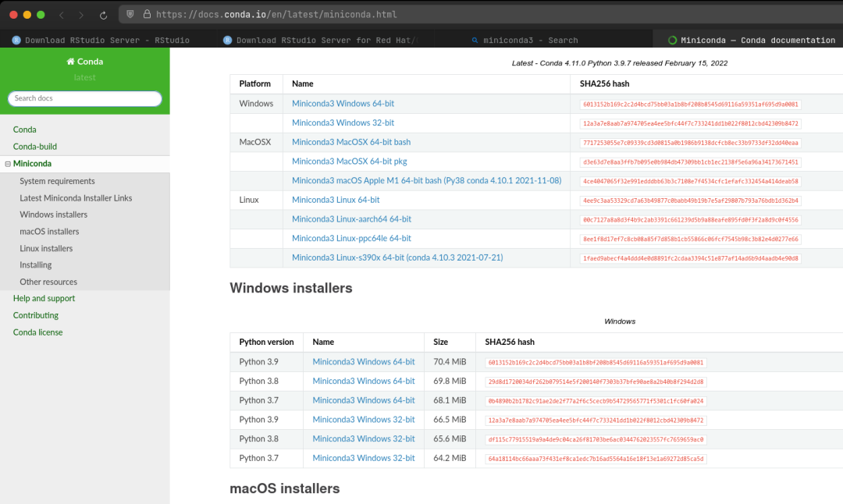Viewport: 843px width, 504px height.
Task: Click the MacOSX platform cell
Action: [255, 143]
